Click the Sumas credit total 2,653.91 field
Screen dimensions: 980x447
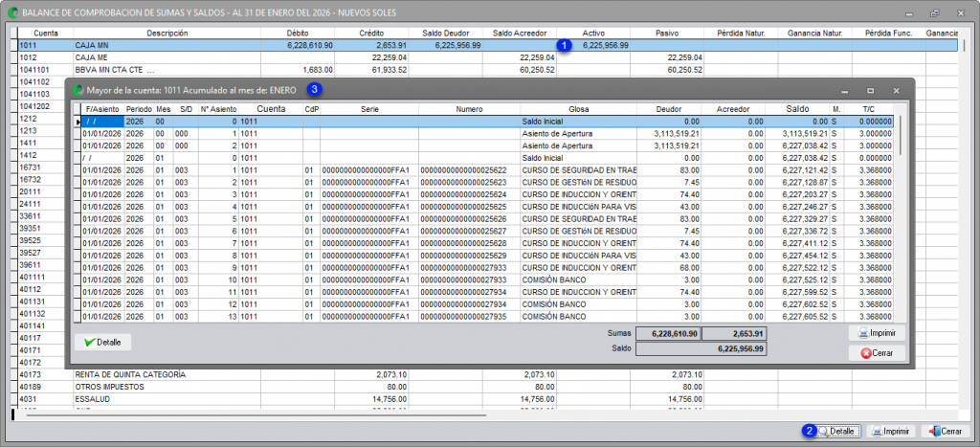tap(734, 333)
